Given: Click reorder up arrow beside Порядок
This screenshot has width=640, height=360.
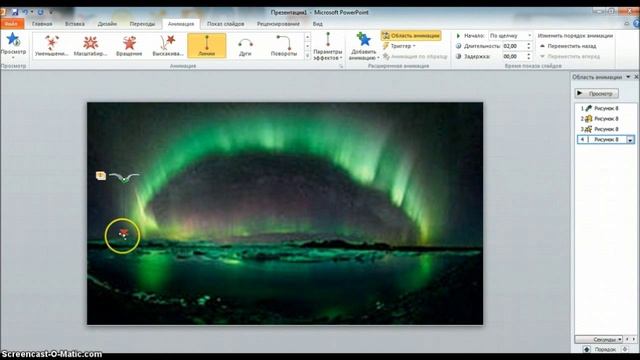Looking at the screenshot, I should tap(587, 349).
